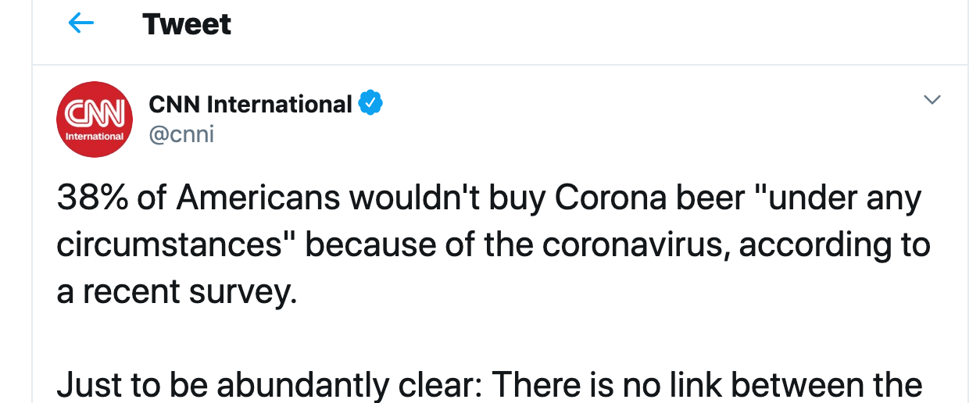Open the @cnni handle link
The image size is (980, 403).
[181, 134]
